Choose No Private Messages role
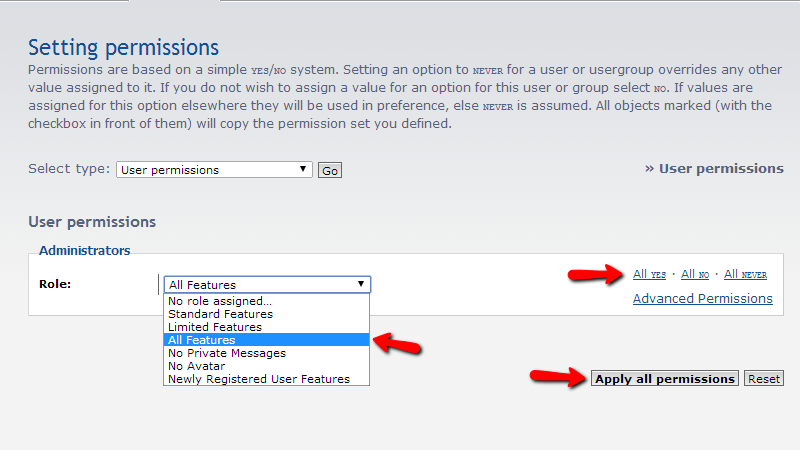Viewport: 800px width, 450px height. click(x=227, y=353)
